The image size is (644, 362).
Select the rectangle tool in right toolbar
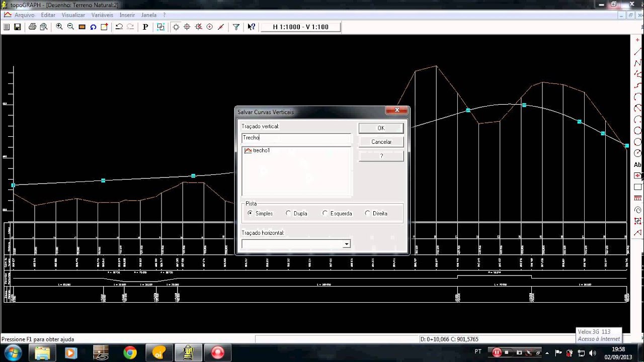637,187
